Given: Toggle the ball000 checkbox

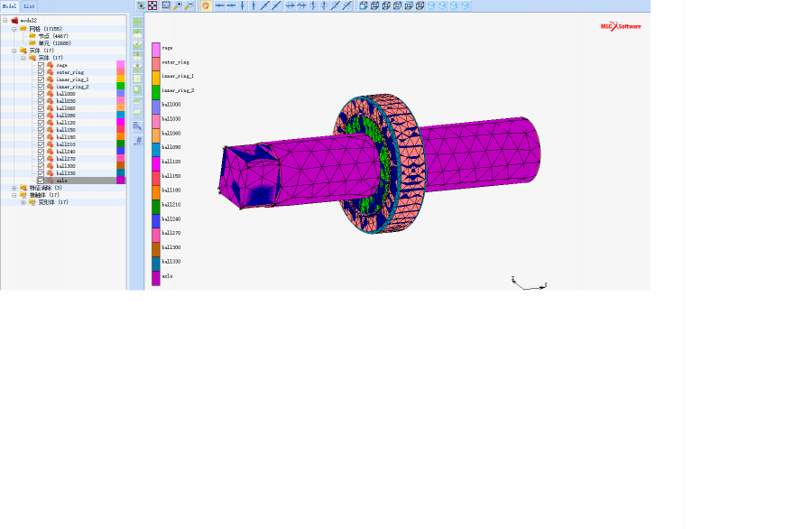Looking at the screenshot, I should pyautogui.click(x=41, y=94).
